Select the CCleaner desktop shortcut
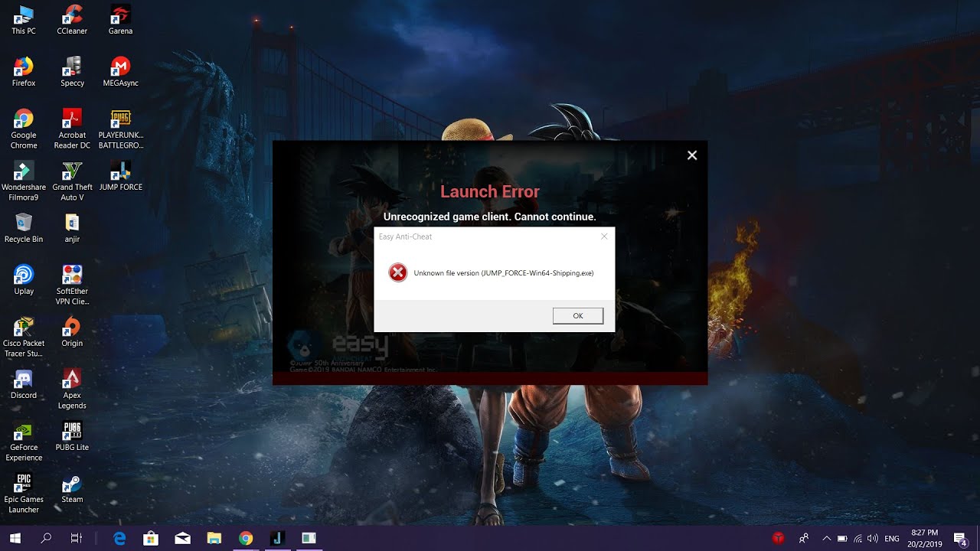This screenshot has width=980, height=551. click(x=72, y=20)
